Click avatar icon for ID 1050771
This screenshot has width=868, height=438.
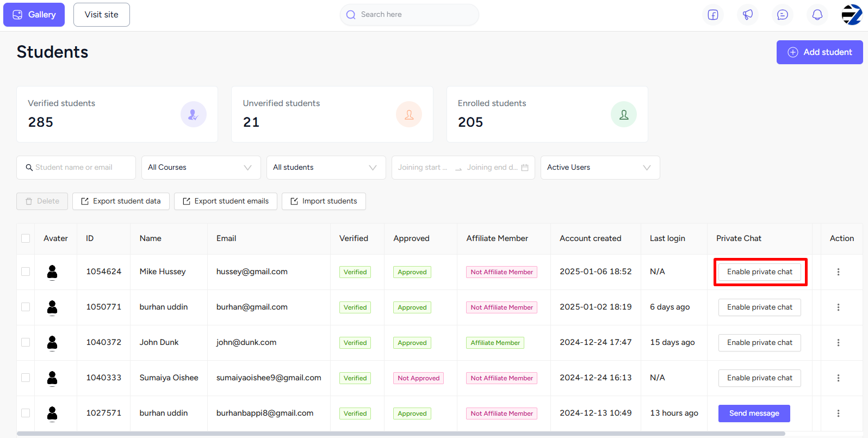coord(52,307)
